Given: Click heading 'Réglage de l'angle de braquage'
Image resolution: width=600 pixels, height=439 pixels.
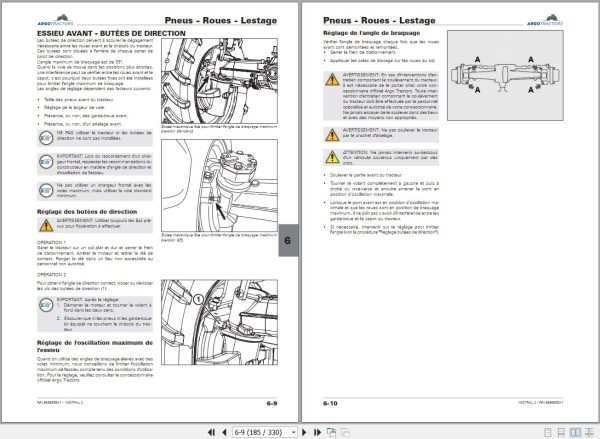Looking at the screenshot, I should point(372,33).
